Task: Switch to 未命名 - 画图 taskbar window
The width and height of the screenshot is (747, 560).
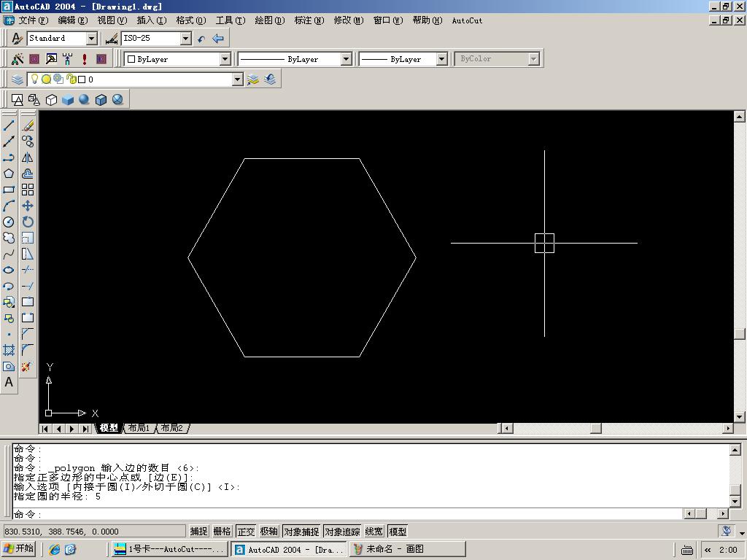Action: (394, 549)
